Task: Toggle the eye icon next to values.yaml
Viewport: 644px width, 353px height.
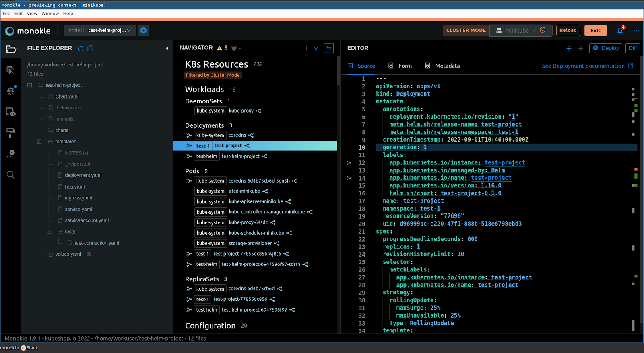Action: point(89,254)
